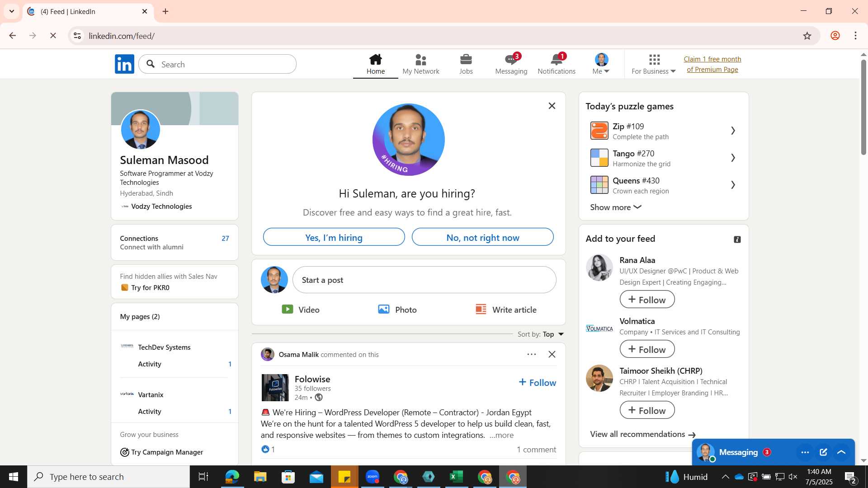
Task: Click the like reaction count icon
Action: point(265,449)
